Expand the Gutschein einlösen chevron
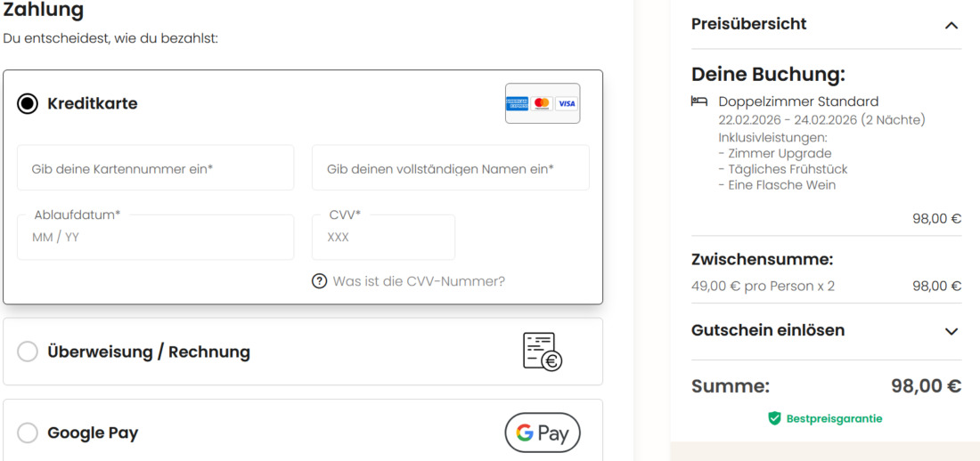The height and width of the screenshot is (461, 980). [x=951, y=331]
